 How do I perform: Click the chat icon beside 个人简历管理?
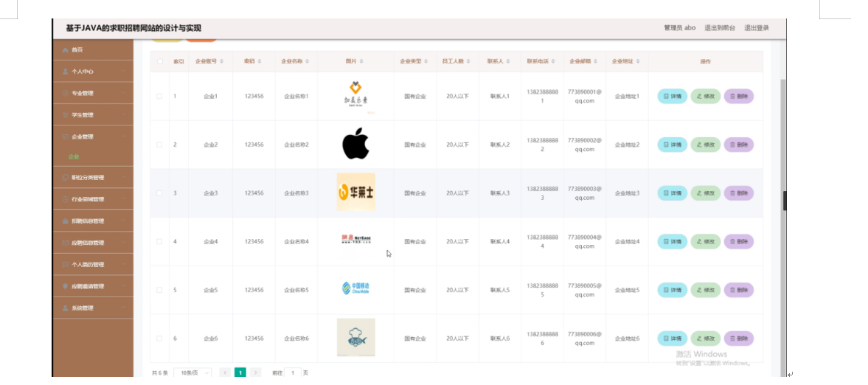tap(66, 265)
